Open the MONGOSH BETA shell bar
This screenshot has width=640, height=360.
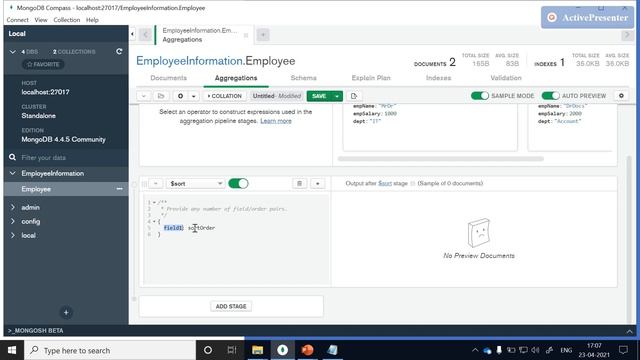[x=36, y=331]
